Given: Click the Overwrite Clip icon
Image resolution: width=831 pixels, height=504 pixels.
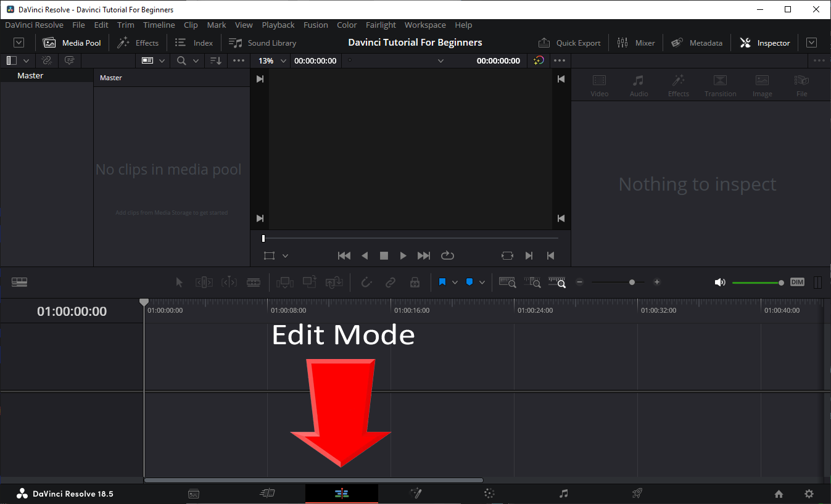Looking at the screenshot, I should (x=310, y=283).
